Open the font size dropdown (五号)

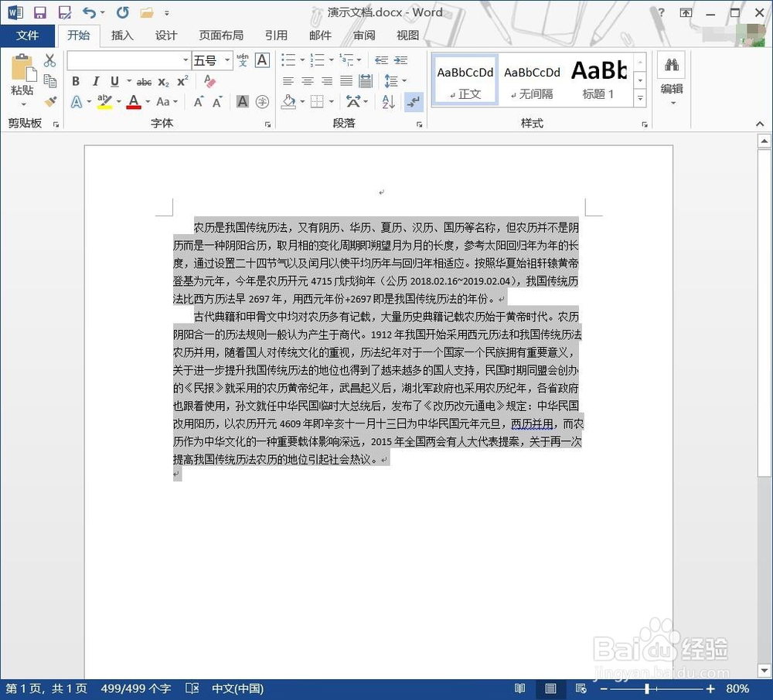228,60
